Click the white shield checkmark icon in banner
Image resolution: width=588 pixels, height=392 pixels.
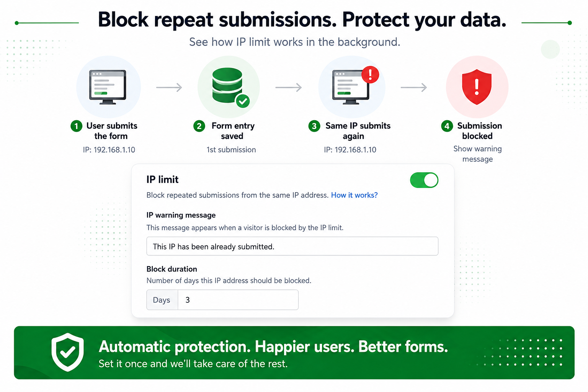[x=68, y=352]
